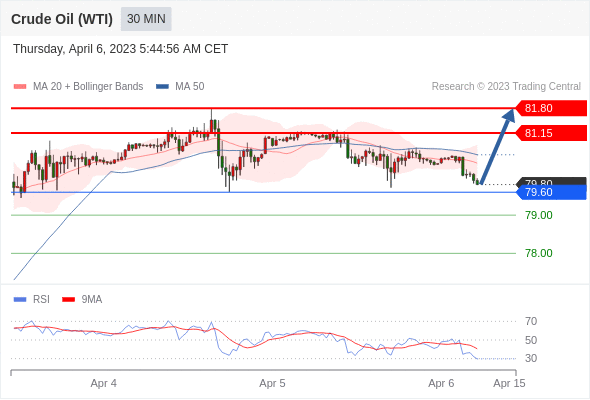Click the red 9MA legend swatch
This screenshot has width=590, height=400.
point(68,300)
